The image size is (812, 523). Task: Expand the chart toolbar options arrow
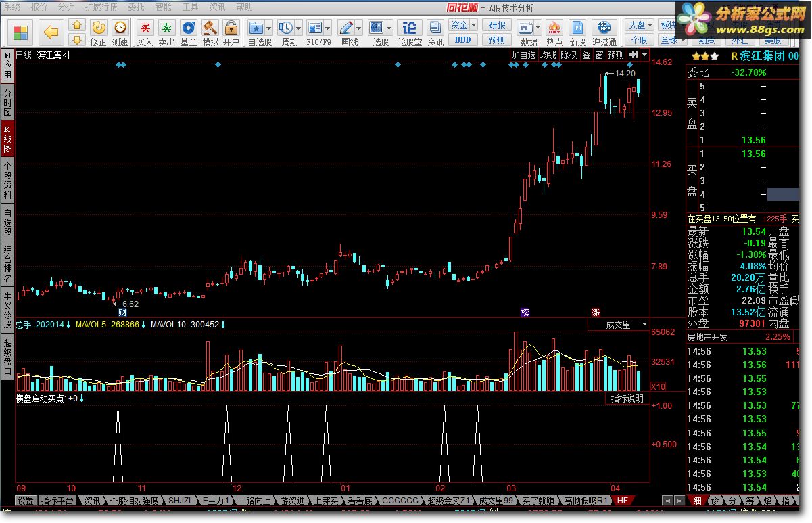644,55
